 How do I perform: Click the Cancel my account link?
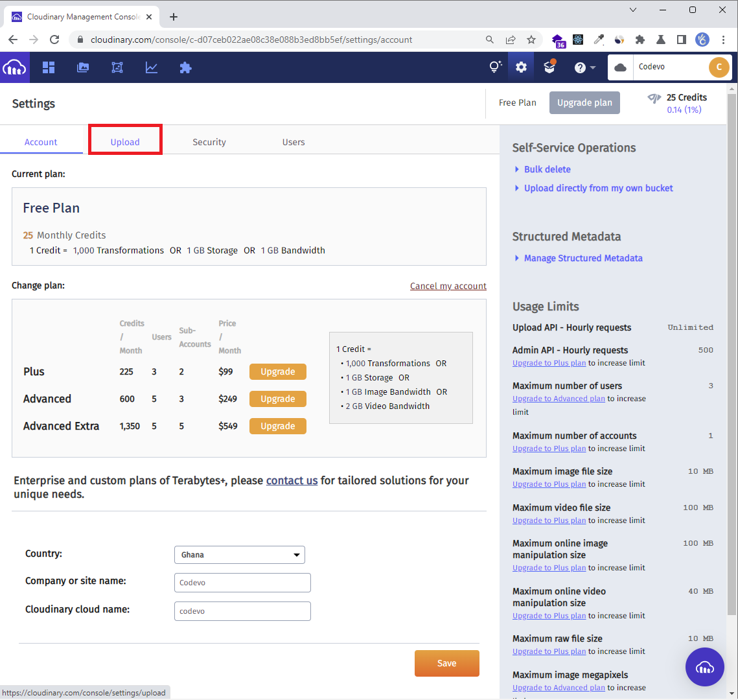point(448,285)
